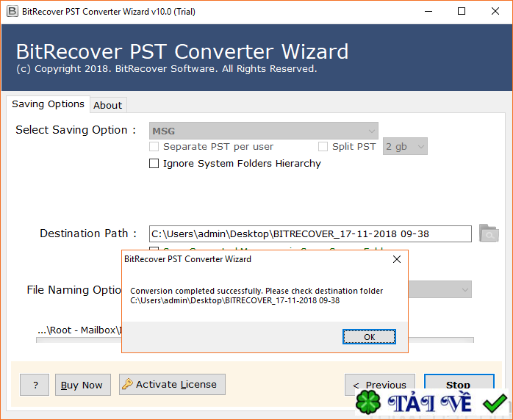
Task: Click inside the Destination Path field
Action: [x=310, y=233]
